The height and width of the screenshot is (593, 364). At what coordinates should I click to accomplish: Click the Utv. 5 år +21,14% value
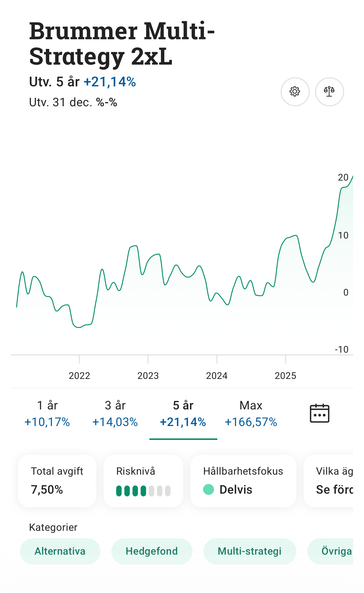[110, 82]
